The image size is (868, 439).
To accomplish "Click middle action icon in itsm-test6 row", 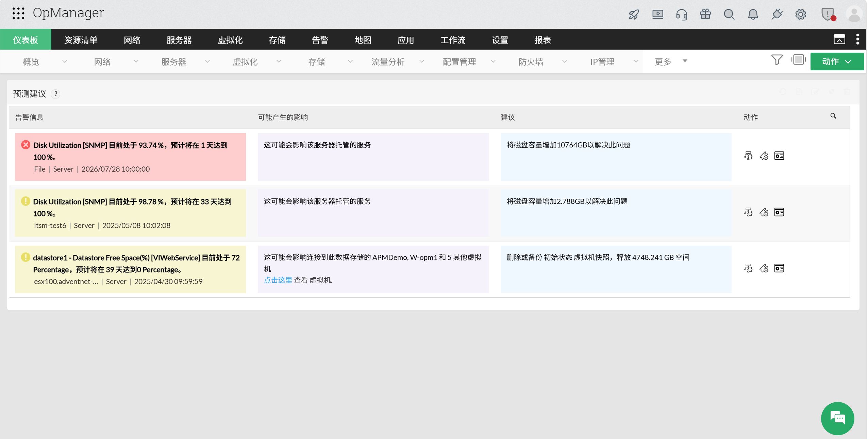I will pyautogui.click(x=764, y=212).
